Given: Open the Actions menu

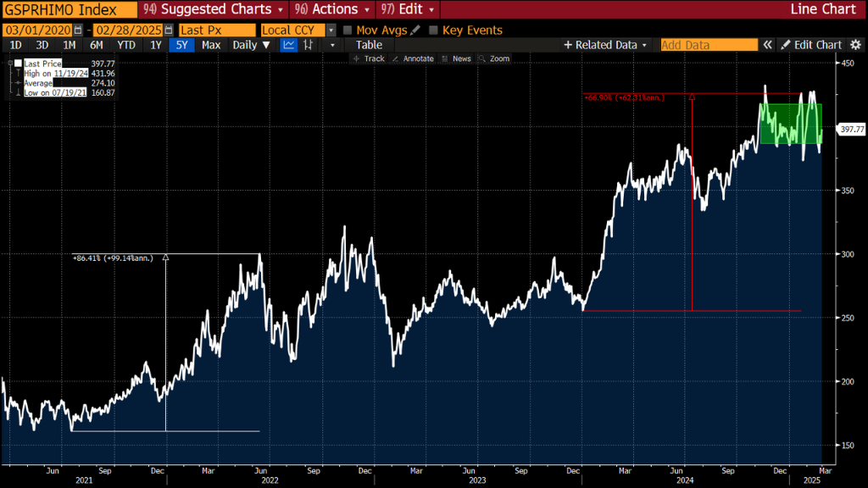Looking at the screenshot, I should tap(332, 9).
